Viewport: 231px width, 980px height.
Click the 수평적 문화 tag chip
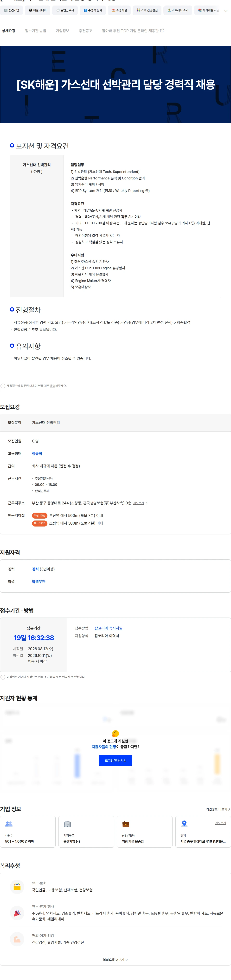pyautogui.click(x=93, y=10)
